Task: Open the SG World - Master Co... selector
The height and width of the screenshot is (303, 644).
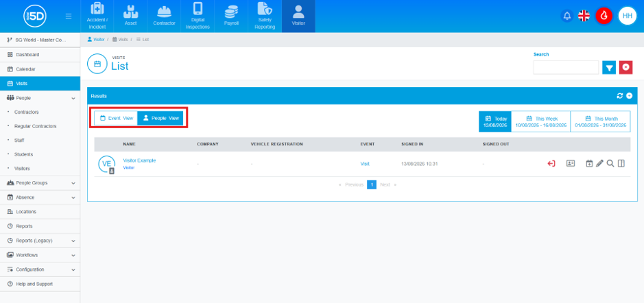Action: pyautogui.click(x=40, y=40)
